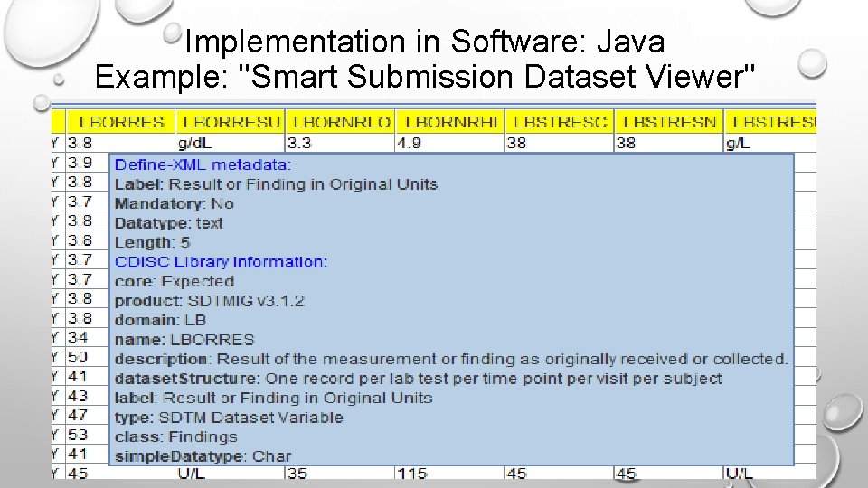Select the 'domain: LB' line

click(160, 320)
